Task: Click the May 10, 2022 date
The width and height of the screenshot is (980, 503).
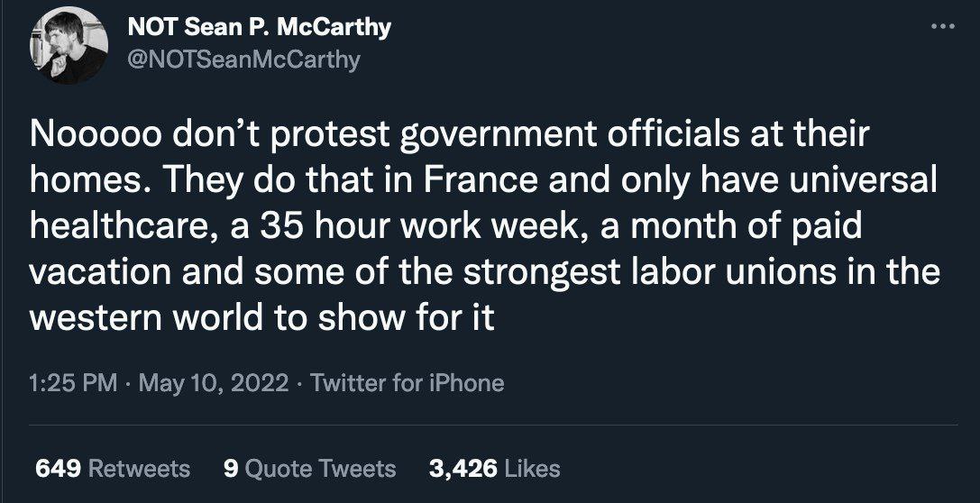Action: coord(213,383)
